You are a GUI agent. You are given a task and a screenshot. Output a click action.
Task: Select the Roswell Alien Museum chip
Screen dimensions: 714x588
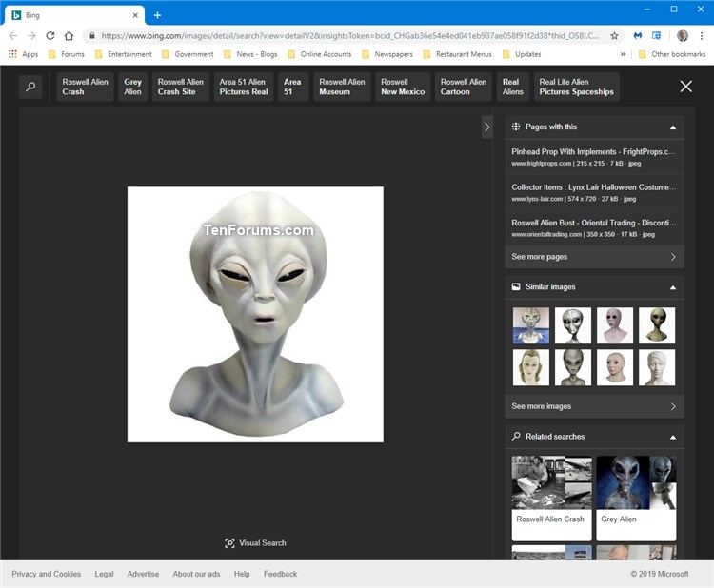point(342,87)
